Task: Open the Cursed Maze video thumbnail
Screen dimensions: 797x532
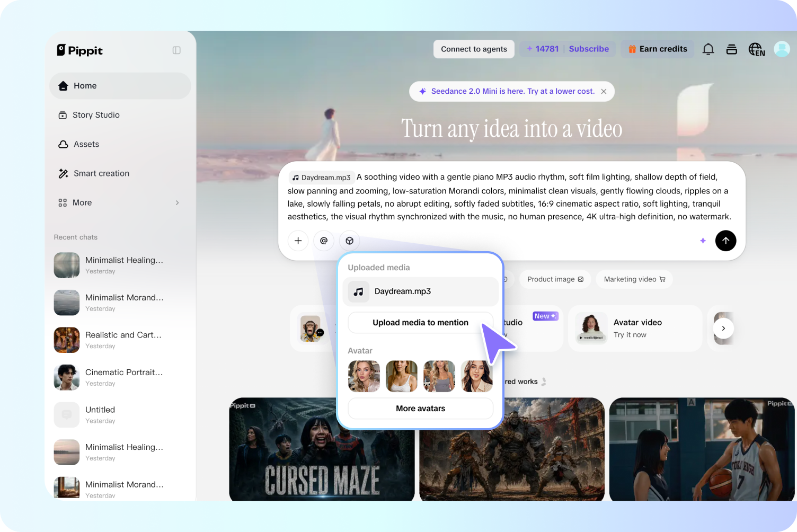Action: tap(322, 449)
